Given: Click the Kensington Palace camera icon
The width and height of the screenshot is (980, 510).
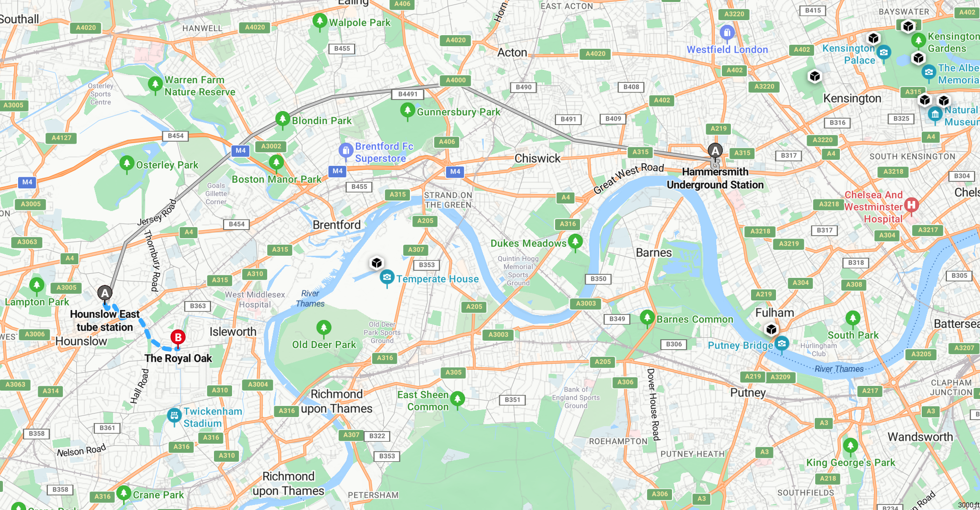Looking at the screenshot, I should click(x=884, y=53).
